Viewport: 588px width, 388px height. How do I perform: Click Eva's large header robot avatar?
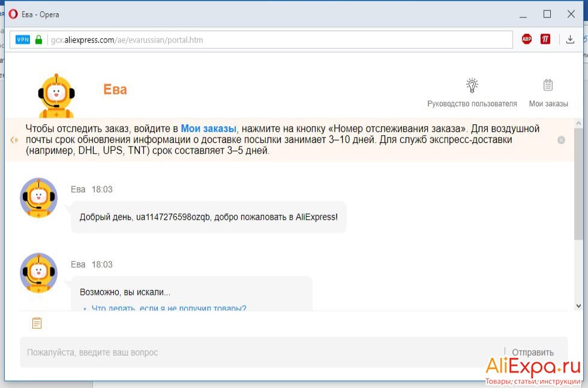click(56, 96)
